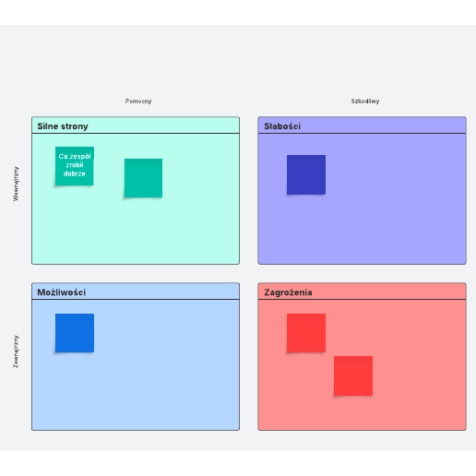This screenshot has width=476, height=476.
Task: Select the "Szkodliwy" column label
Action: tap(365, 101)
